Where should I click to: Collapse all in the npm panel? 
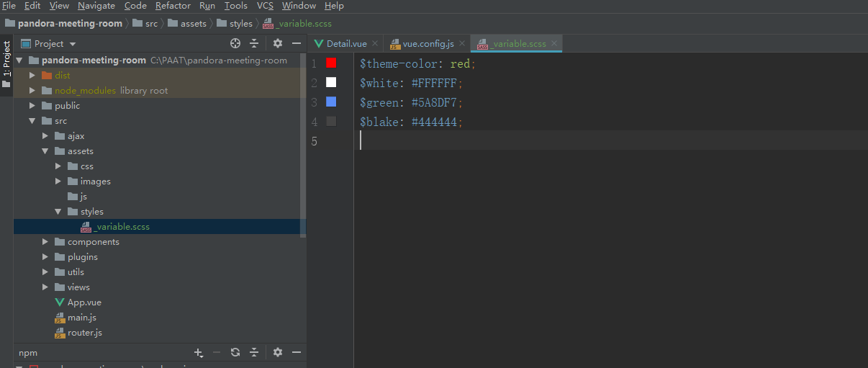pos(254,352)
